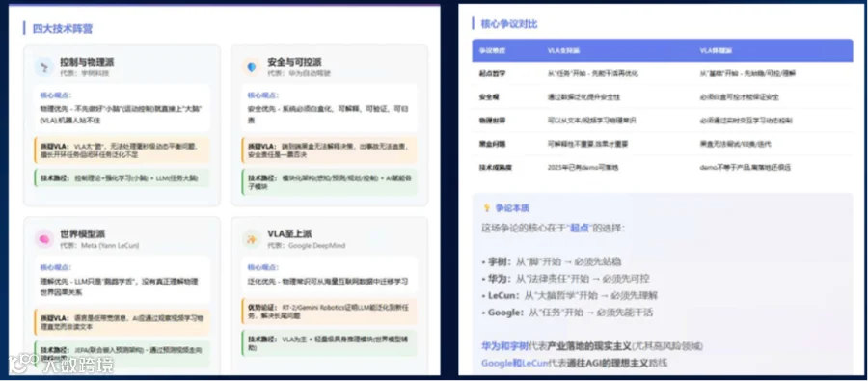Click the sparkle icon of VLA至上派 card

(x=252, y=238)
